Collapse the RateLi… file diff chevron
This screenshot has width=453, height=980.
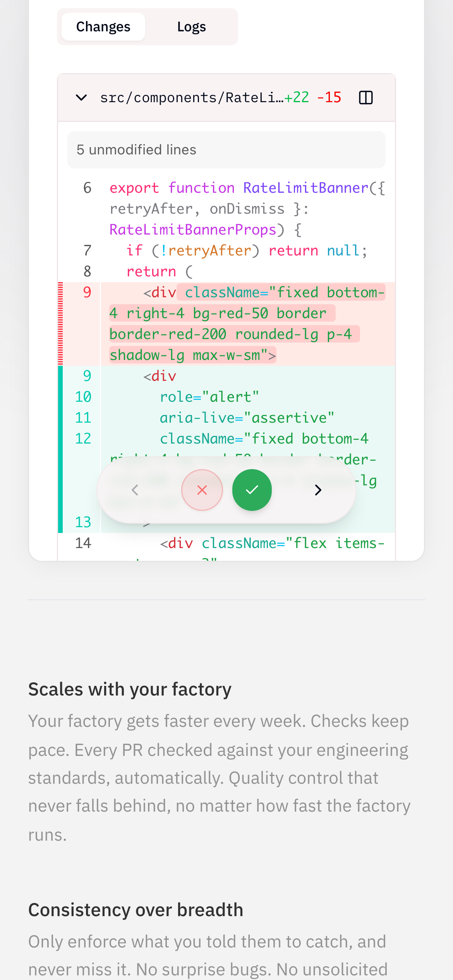coord(81,98)
